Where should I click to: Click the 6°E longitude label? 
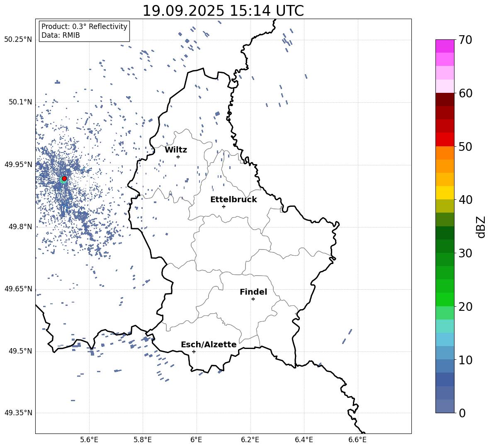(x=196, y=440)
